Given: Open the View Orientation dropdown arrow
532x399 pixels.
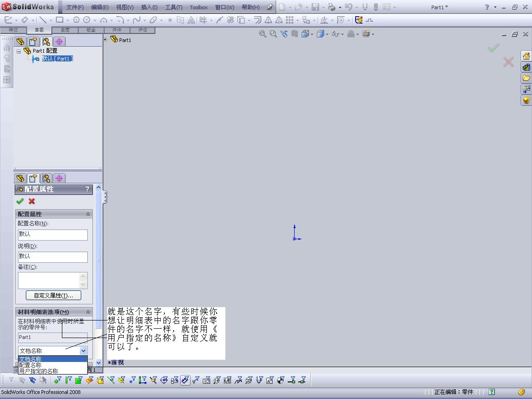Looking at the screenshot, I should [x=312, y=34].
